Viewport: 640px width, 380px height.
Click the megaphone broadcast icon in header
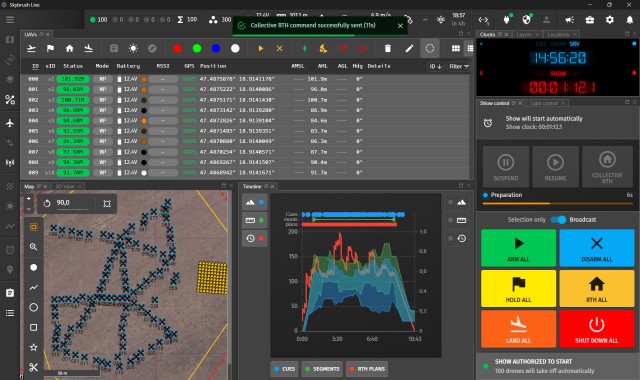(x=570, y=20)
